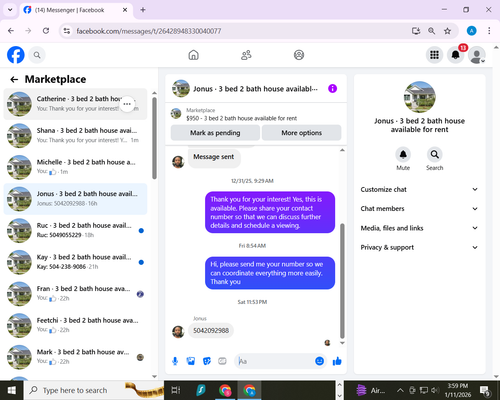Show hidden system tray icons
Screen dimensions: 500x400
(400, 390)
